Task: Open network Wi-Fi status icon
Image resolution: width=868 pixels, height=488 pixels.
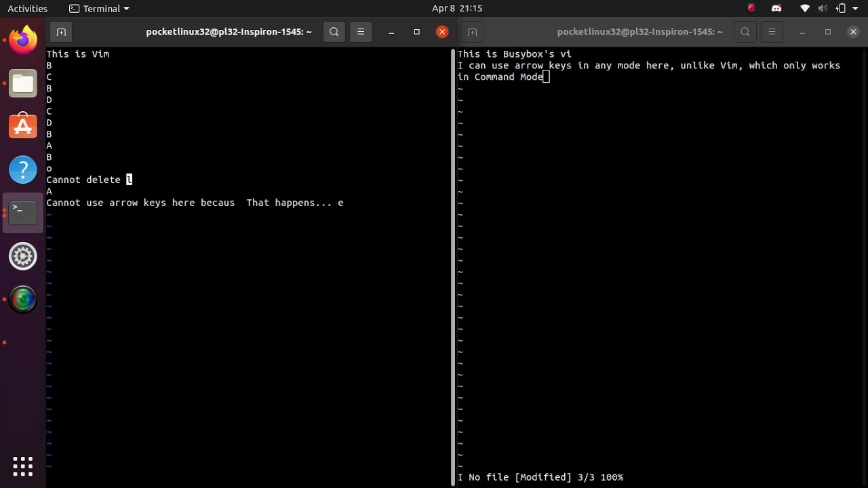Action: (805, 8)
